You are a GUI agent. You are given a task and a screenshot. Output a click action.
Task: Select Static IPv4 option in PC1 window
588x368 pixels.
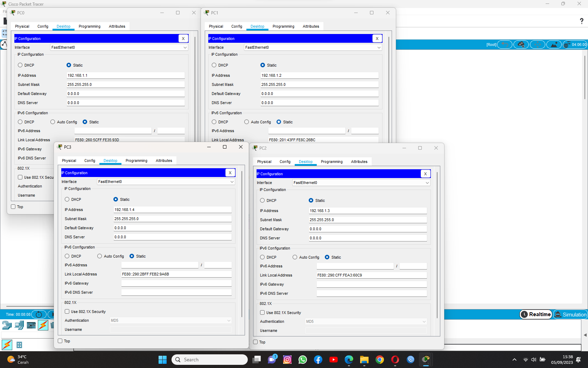point(262,65)
